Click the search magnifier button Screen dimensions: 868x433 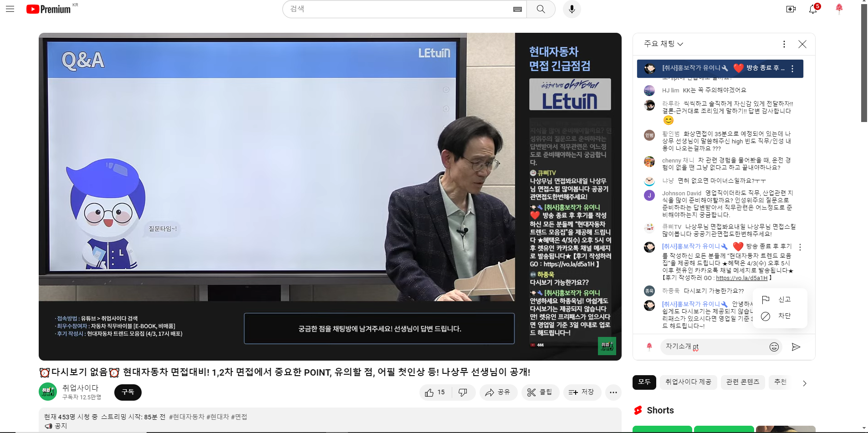(541, 9)
